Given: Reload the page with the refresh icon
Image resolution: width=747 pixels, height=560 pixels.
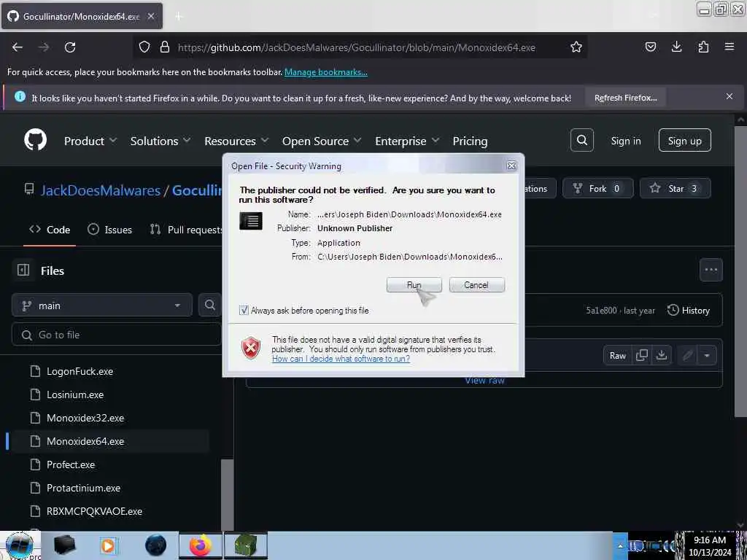Looking at the screenshot, I should point(70,47).
